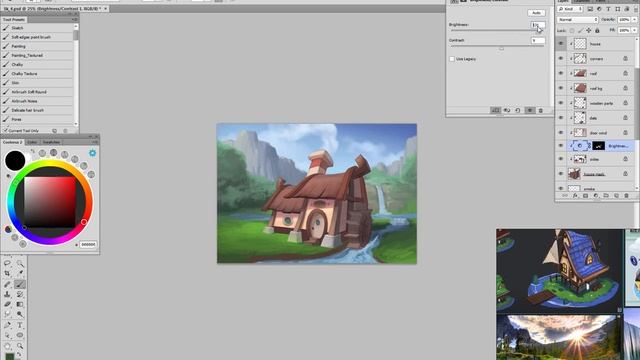
Task: Select the Pen tool
Action: 7,325
